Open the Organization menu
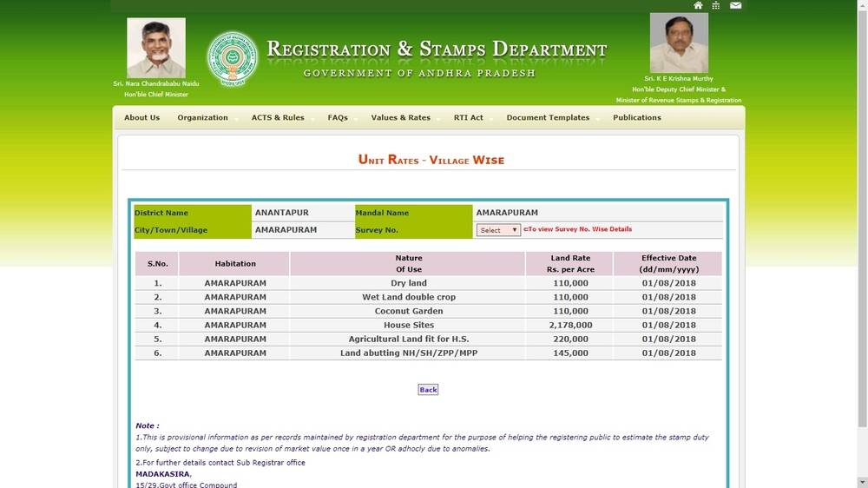 (x=202, y=117)
